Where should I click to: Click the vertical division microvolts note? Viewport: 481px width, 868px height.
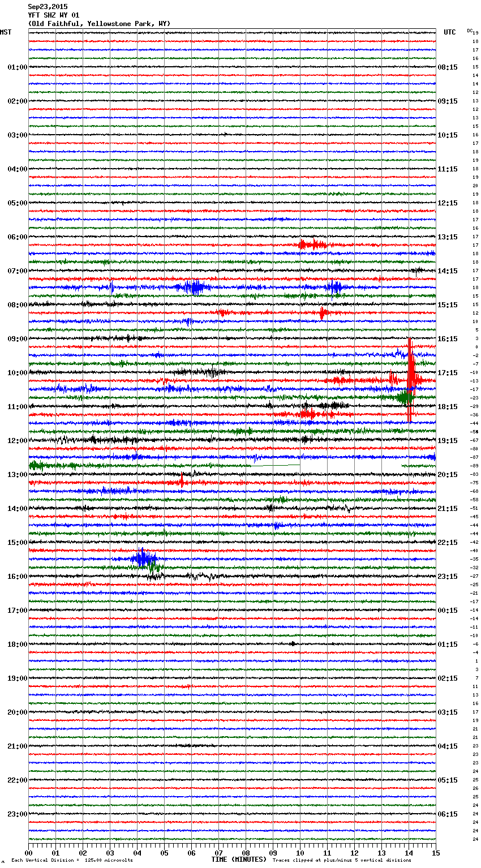click(72, 860)
